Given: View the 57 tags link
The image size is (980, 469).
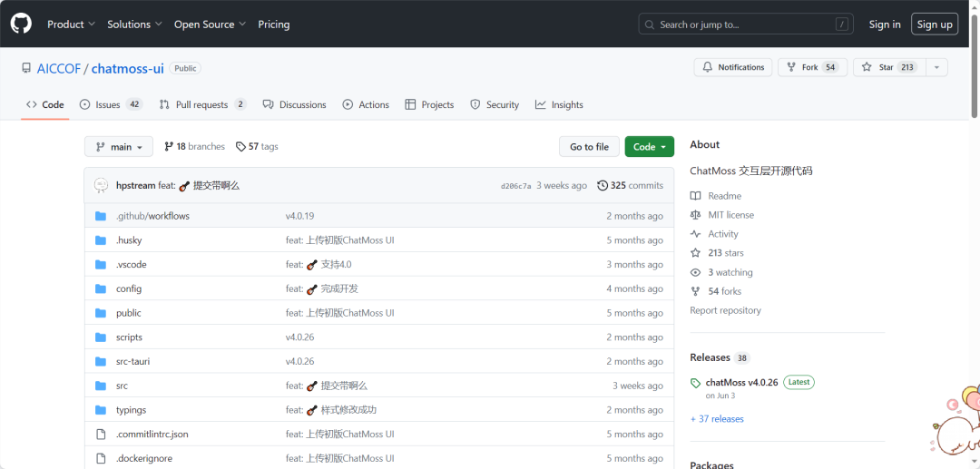Looking at the screenshot, I should (257, 147).
